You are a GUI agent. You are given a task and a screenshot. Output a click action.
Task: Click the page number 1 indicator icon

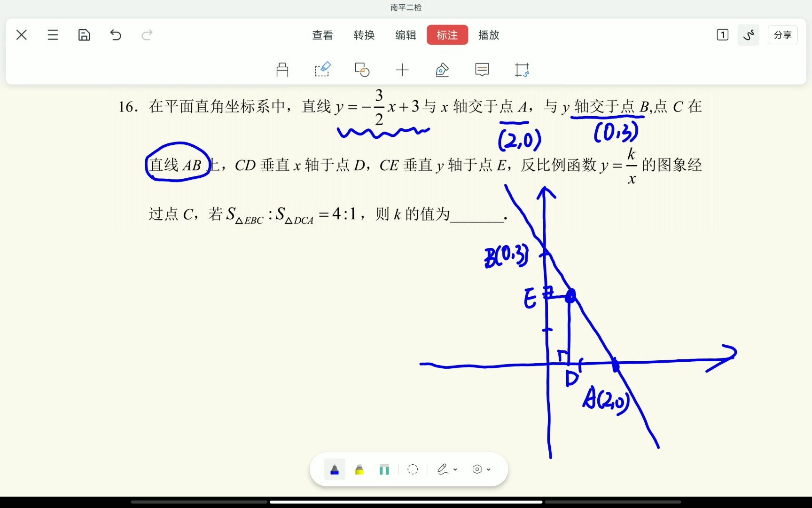(x=723, y=35)
